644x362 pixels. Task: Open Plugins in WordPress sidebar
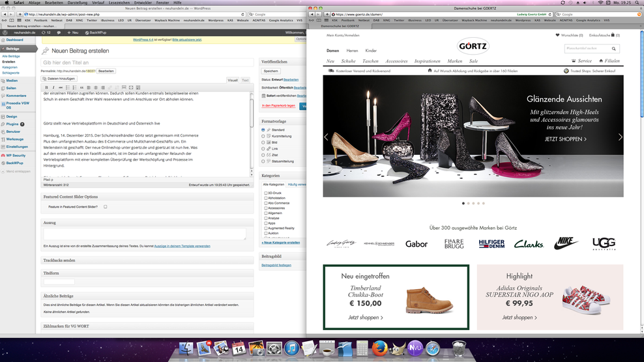click(12, 124)
